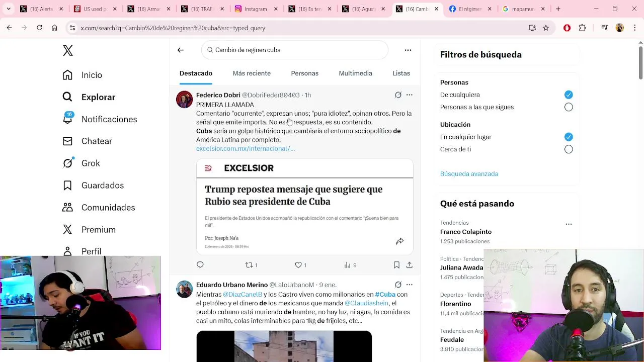
Task: Open excelsior.com.mx link in post
Action: tap(246, 148)
